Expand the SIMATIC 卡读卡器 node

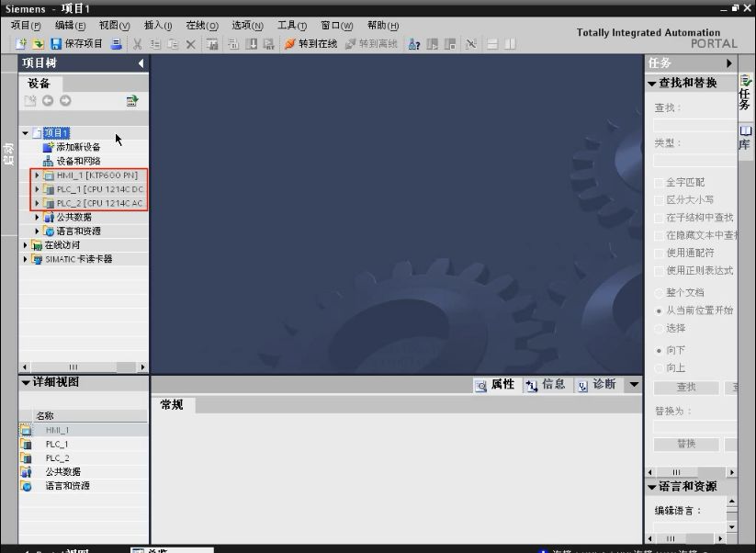click(x=25, y=259)
